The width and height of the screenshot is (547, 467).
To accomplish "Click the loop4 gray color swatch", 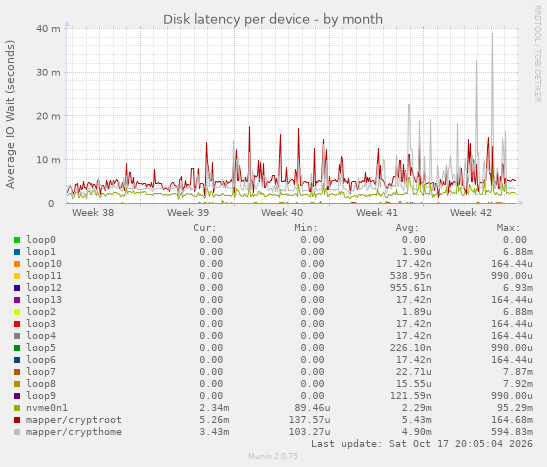I will pos(17,336).
